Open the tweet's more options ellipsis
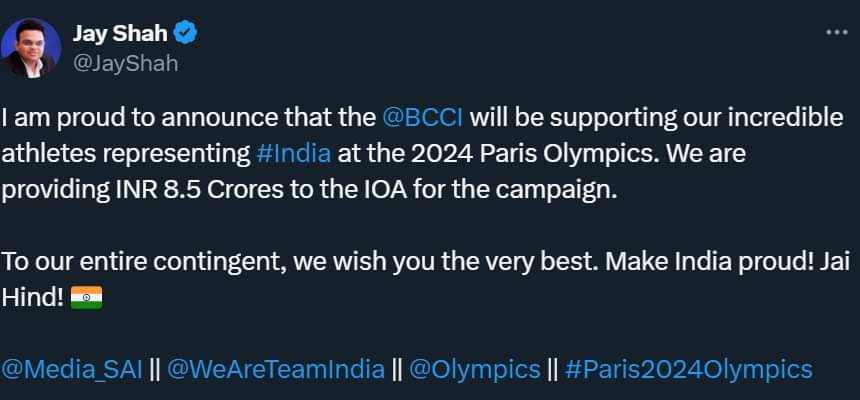860x400 pixels. 836,32
